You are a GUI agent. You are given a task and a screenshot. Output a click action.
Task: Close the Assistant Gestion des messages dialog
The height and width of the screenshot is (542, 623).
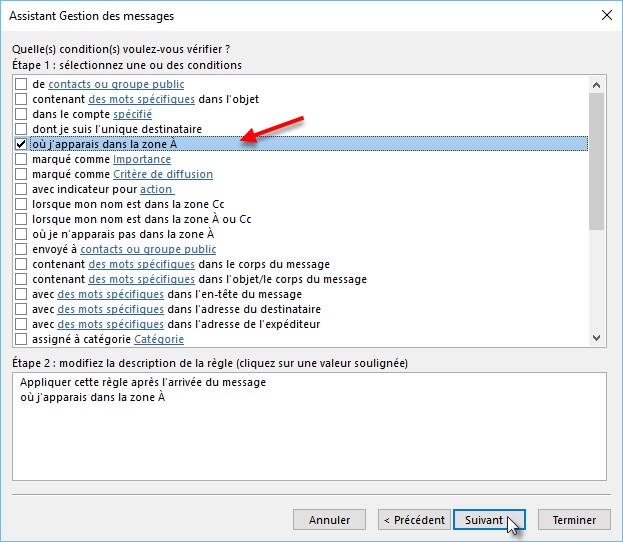(604, 15)
